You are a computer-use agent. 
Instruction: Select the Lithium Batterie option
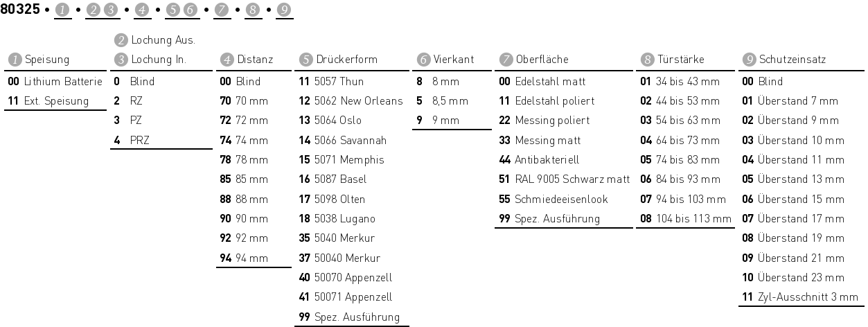click(55, 82)
